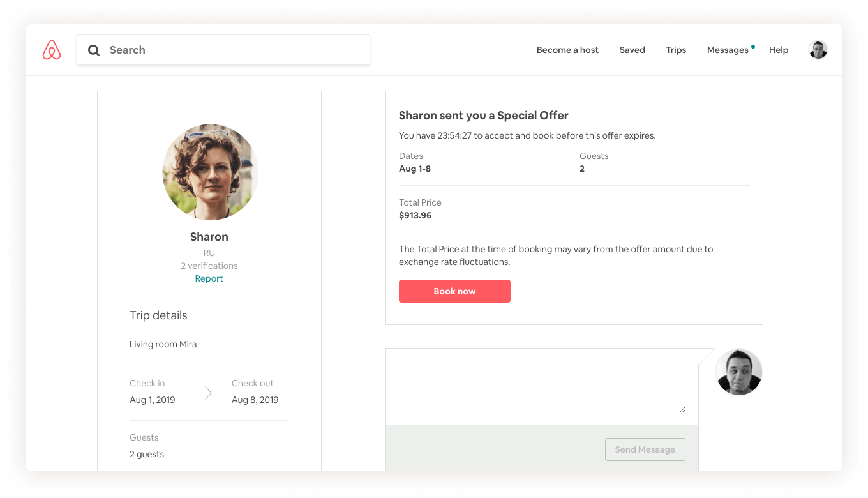
Task: Click the Living room Mira listing name
Action: tap(163, 344)
